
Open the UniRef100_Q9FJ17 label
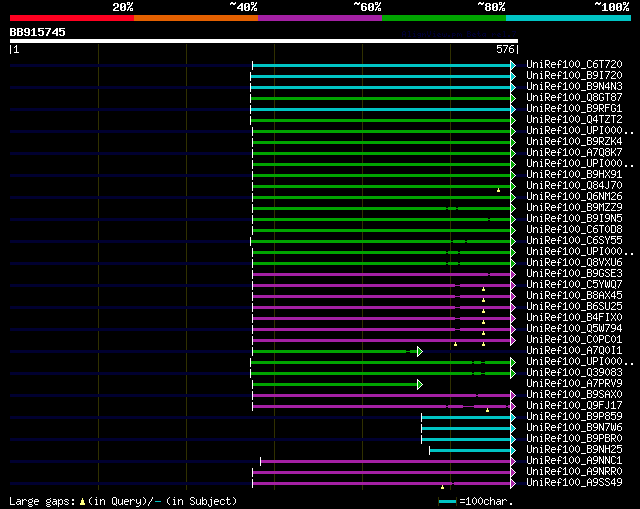click(574, 406)
